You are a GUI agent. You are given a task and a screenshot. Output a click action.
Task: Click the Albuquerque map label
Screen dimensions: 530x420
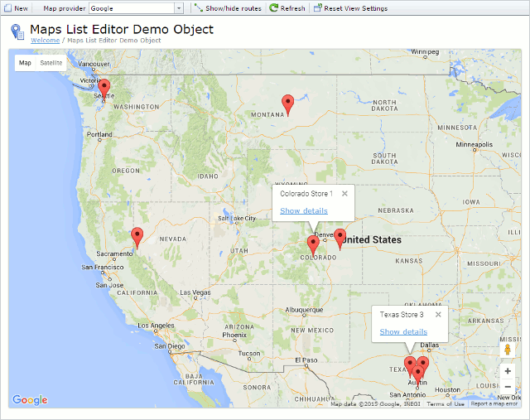point(304,310)
